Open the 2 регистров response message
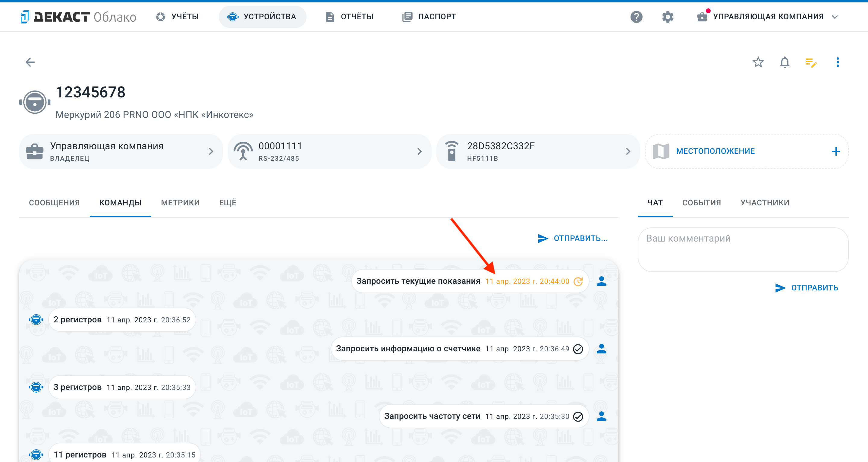 click(x=122, y=320)
